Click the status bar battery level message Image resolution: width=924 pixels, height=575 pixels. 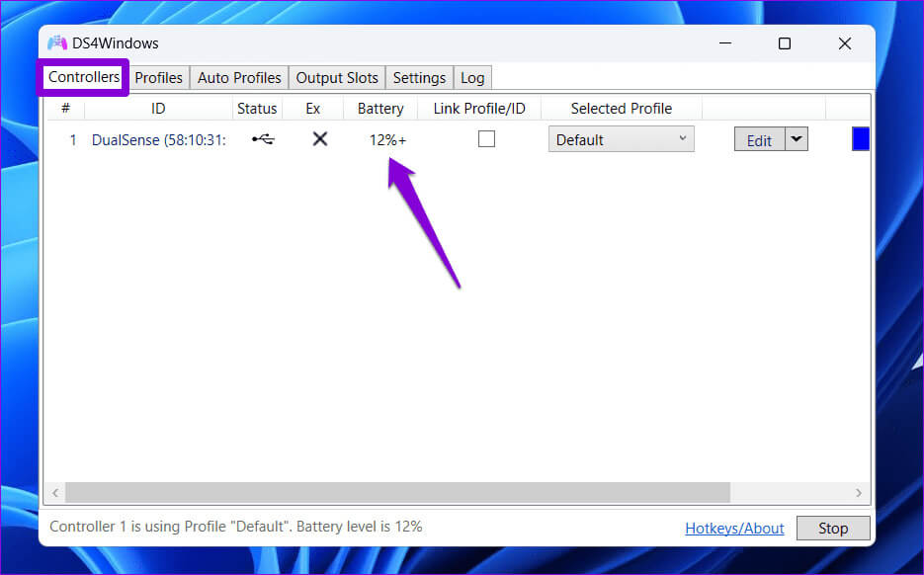point(236,527)
